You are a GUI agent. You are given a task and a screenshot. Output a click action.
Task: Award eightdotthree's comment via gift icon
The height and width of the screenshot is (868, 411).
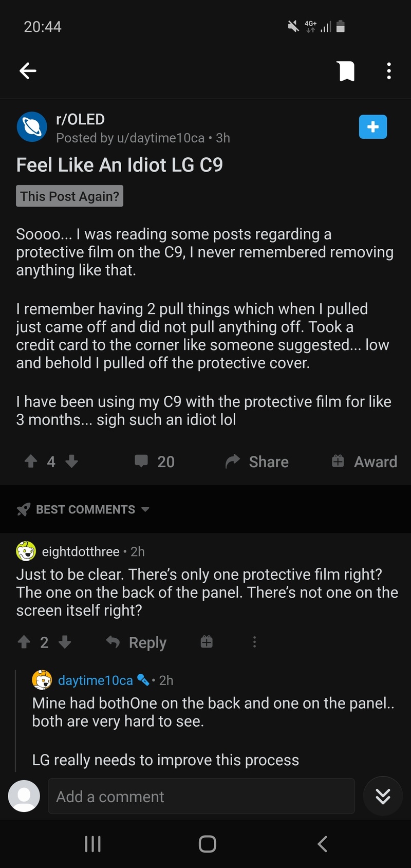tap(207, 642)
